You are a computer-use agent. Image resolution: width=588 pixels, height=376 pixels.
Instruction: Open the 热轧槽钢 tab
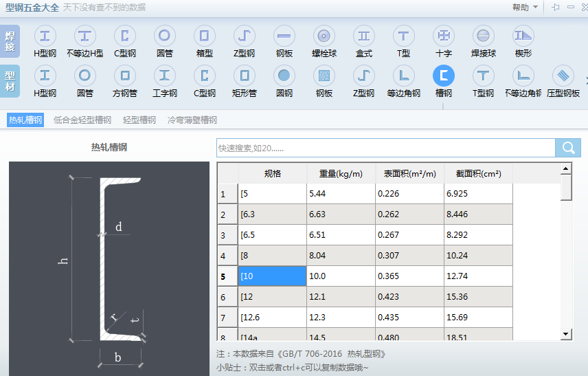pyautogui.click(x=25, y=120)
